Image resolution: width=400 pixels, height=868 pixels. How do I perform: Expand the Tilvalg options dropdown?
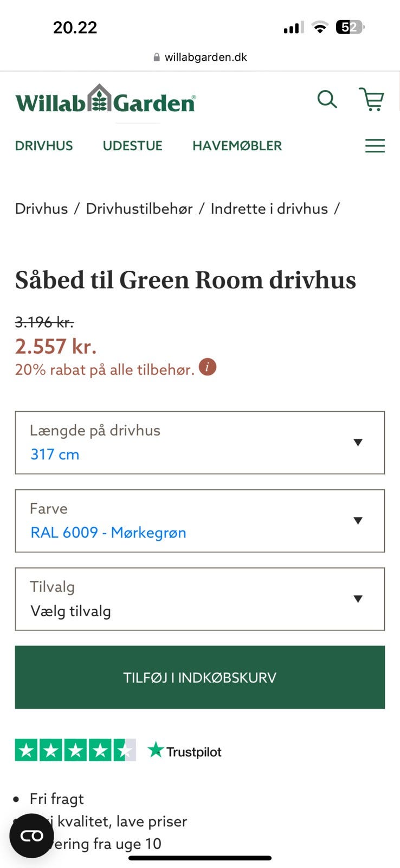pyautogui.click(x=199, y=599)
